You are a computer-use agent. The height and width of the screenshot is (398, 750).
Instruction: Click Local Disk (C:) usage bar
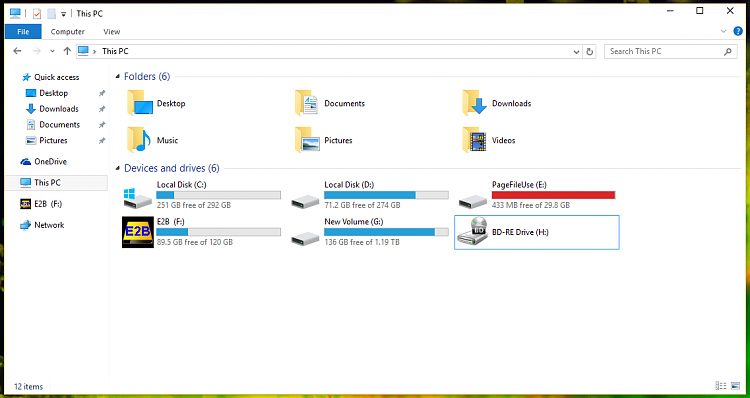pos(219,195)
